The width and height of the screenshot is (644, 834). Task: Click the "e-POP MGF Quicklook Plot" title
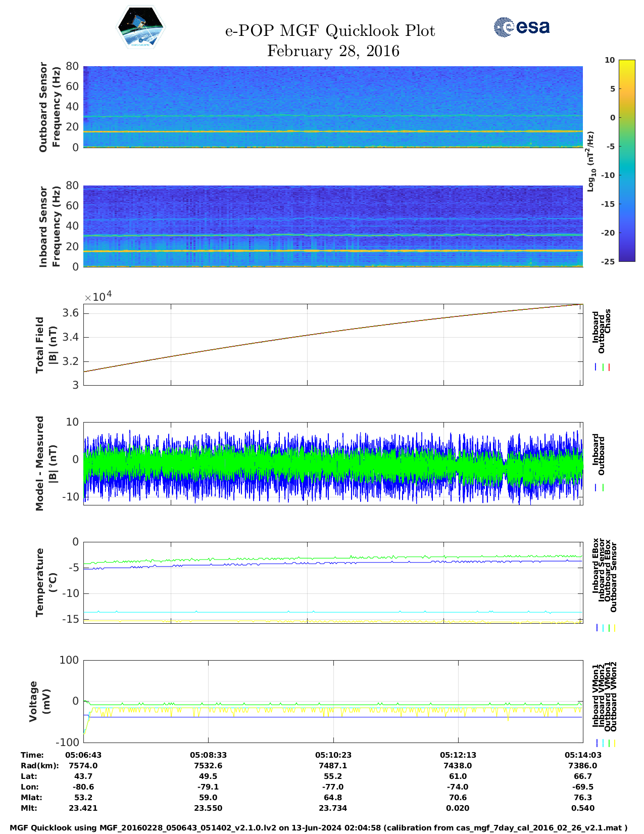pyautogui.click(x=330, y=31)
